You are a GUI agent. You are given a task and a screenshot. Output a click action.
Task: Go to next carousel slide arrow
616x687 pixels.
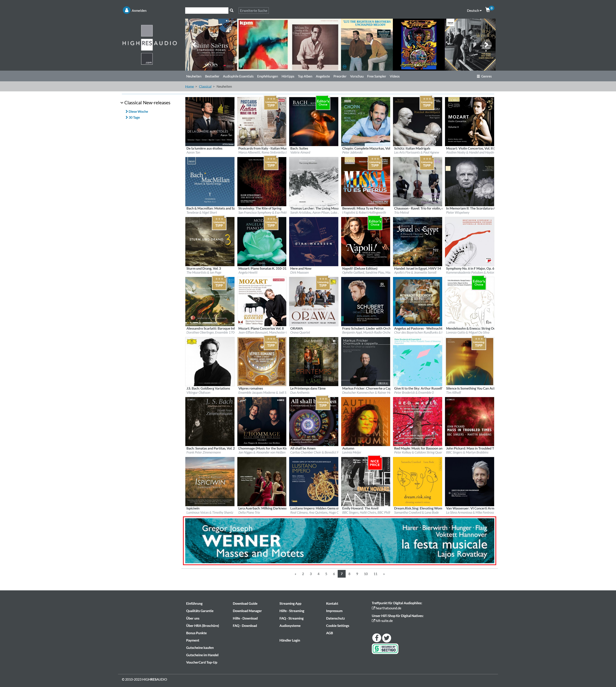click(x=486, y=45)
